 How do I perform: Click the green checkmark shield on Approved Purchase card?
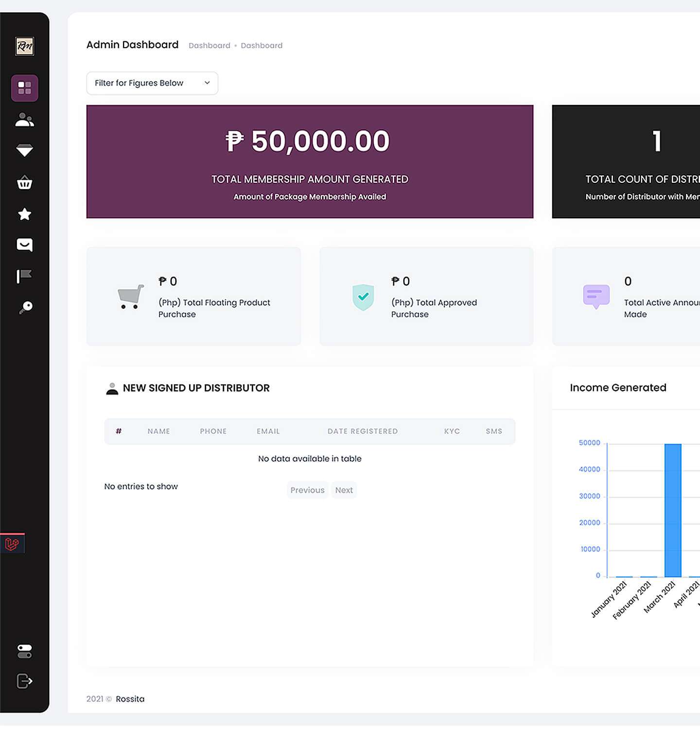click(363, 296)
